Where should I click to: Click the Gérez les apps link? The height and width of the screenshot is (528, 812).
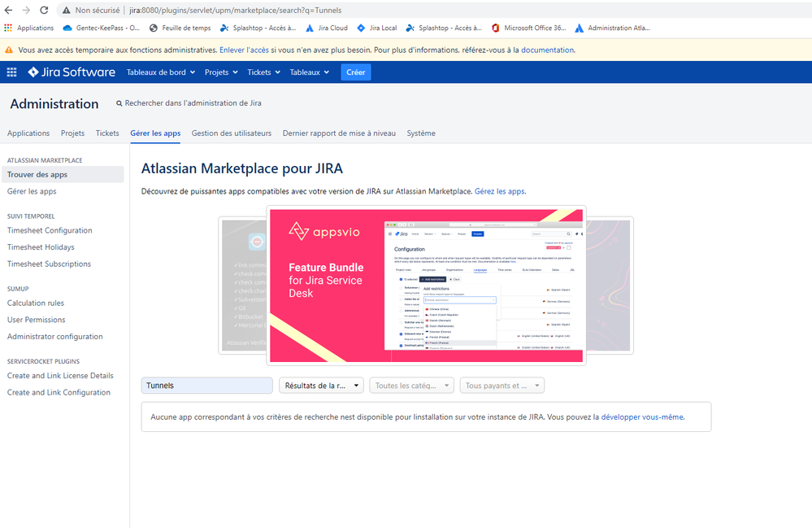(x=499, y=191)
